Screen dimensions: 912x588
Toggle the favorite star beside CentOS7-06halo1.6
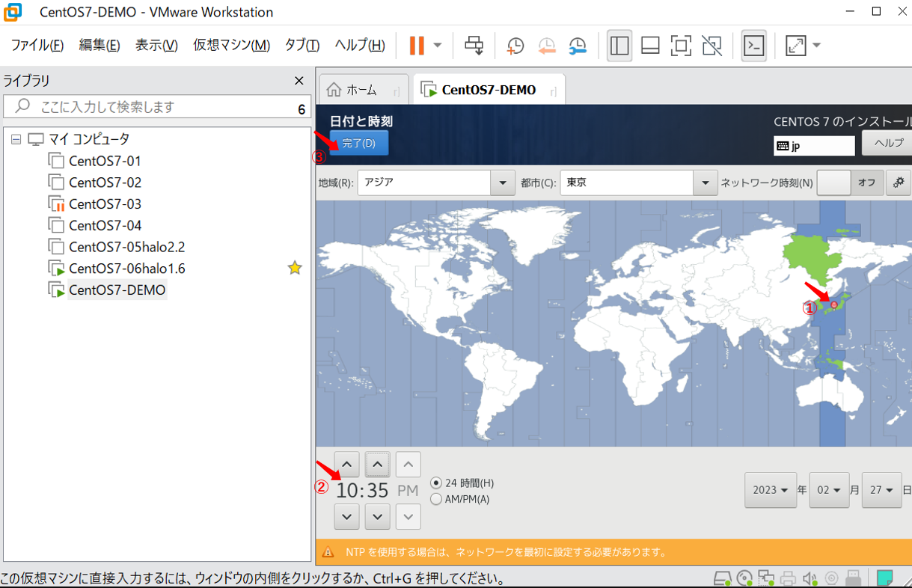296,268
